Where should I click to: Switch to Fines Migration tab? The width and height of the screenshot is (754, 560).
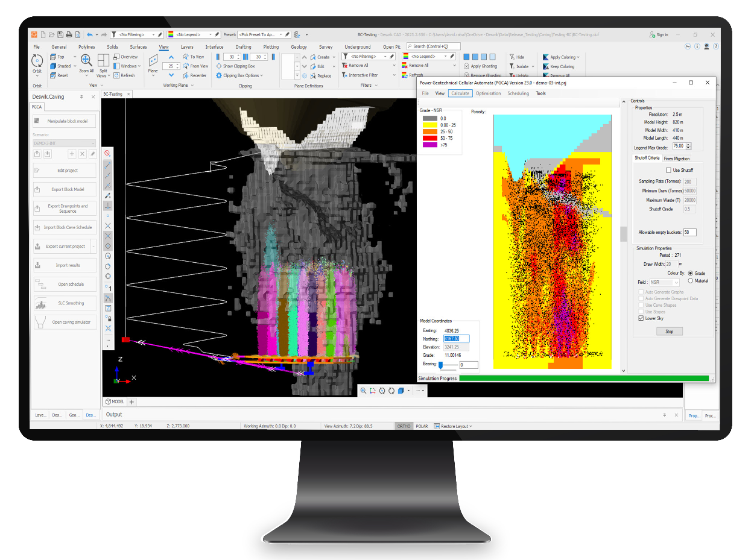[677, 159]
